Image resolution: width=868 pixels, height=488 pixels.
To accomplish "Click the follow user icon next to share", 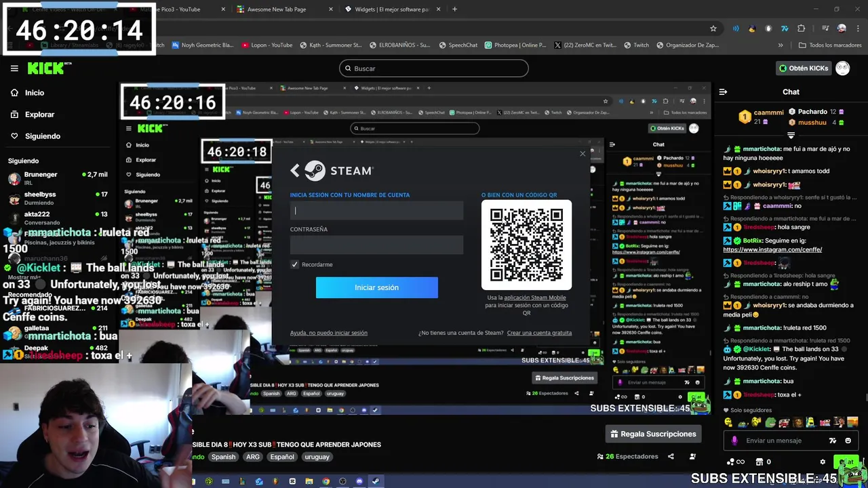I will tap(692, 457).
